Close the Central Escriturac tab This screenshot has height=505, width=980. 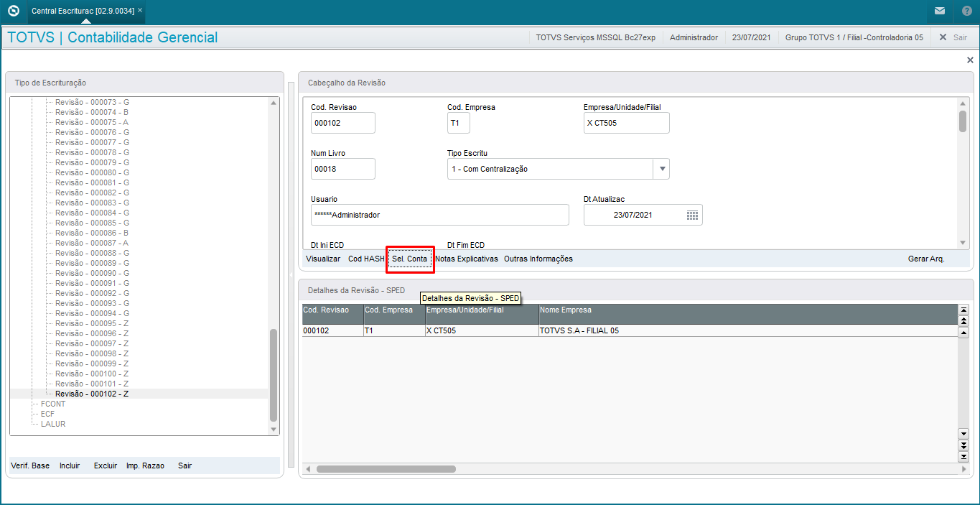(x=140, y=11)
